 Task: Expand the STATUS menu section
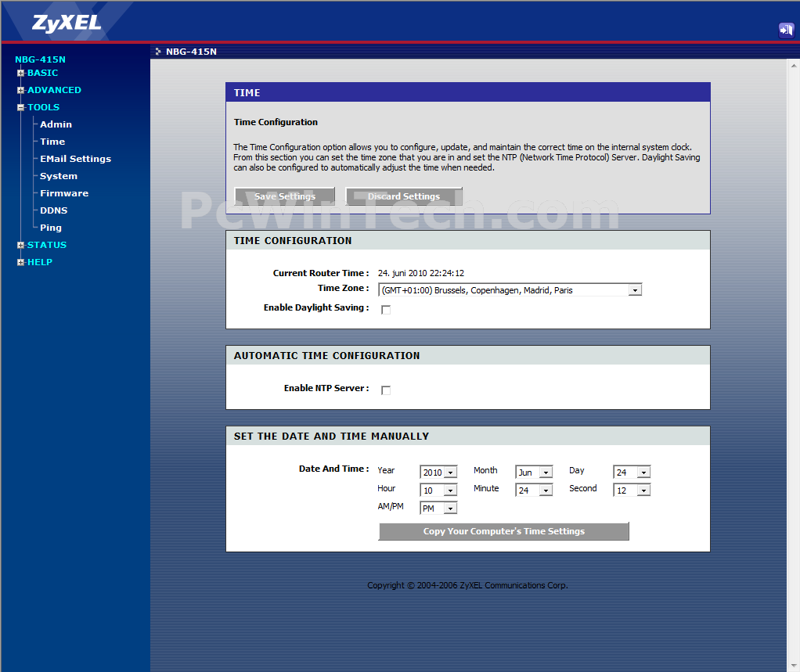click(x=46, y=245)
